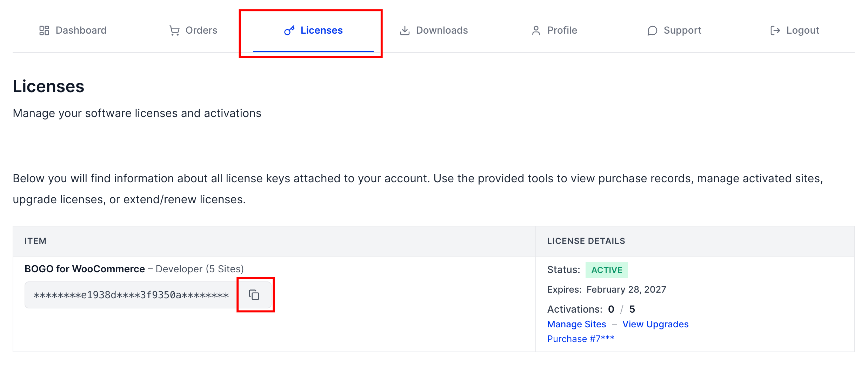Click the Profile person icon
The height and width of the screenshot is (368, 868).
pyautogui.click(x=536, y=30)
